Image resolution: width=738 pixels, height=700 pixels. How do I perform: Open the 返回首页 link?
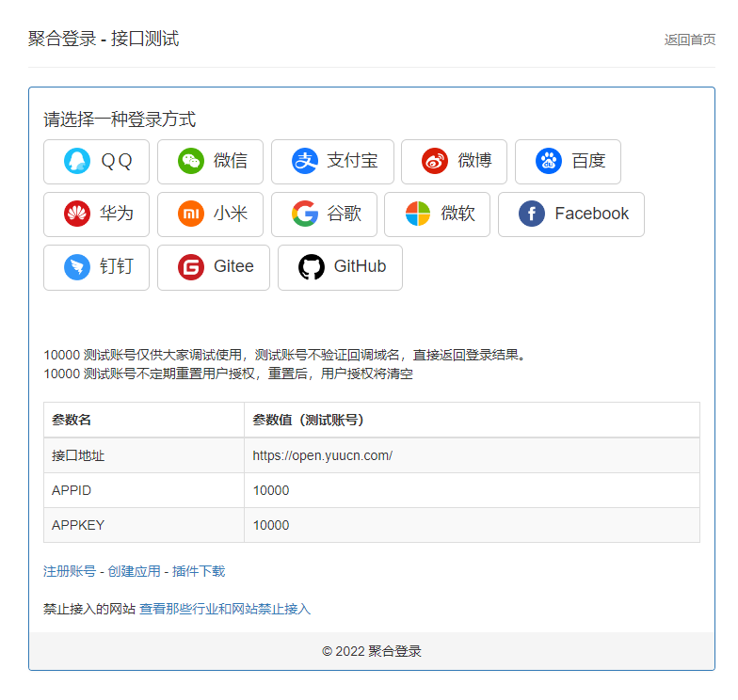(690, 40)
